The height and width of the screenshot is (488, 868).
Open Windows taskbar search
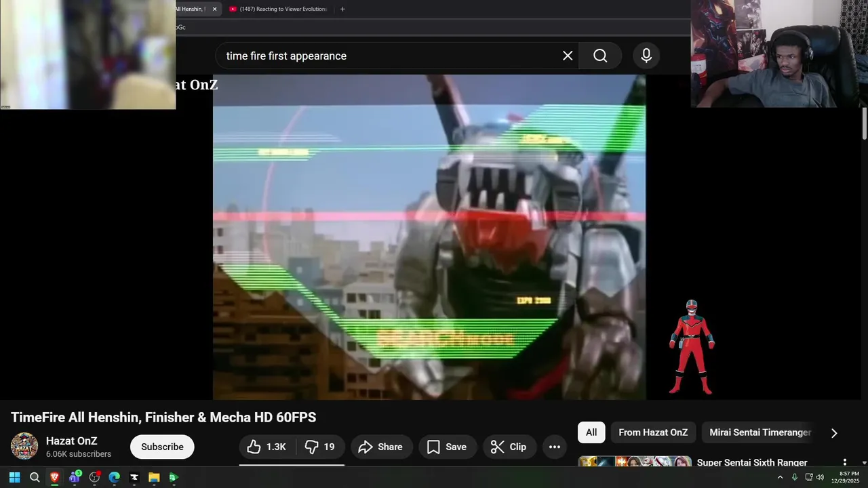click(x=35, y=477)
